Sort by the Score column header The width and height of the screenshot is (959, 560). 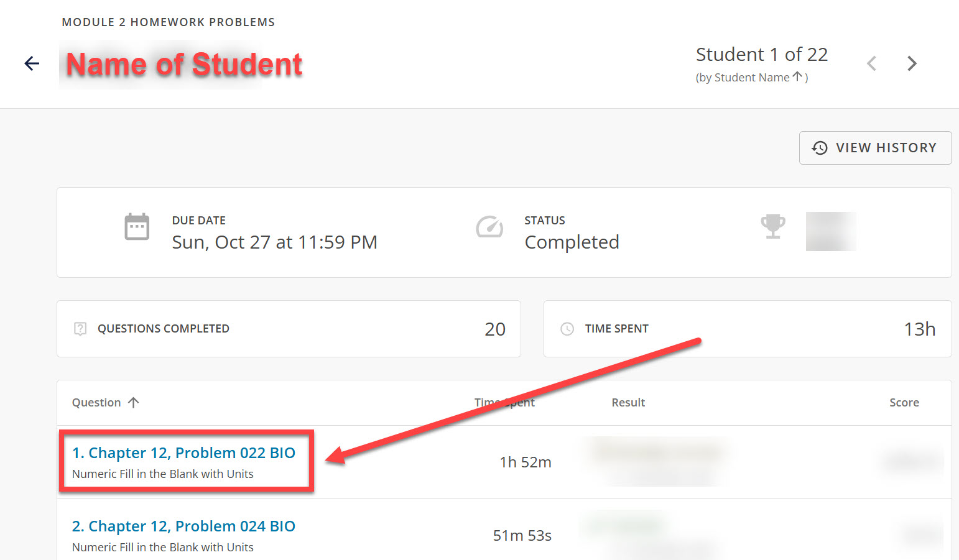click(904, 403)
